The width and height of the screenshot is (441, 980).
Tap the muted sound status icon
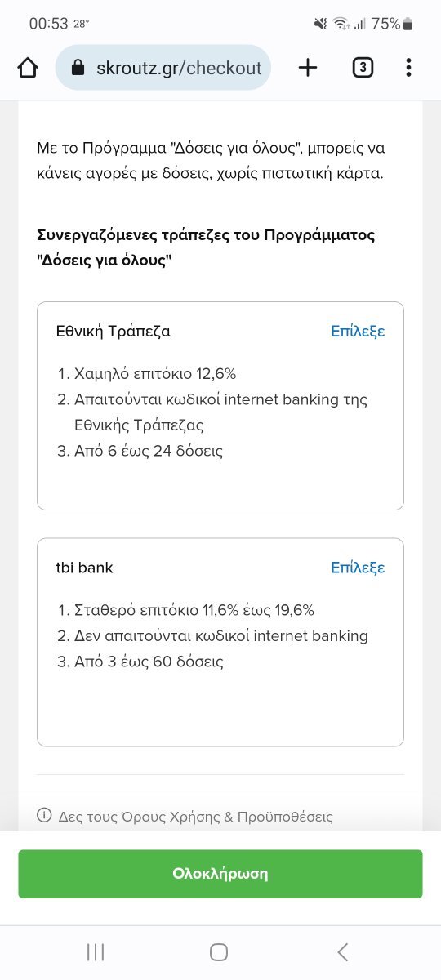[x=321, y=24]
